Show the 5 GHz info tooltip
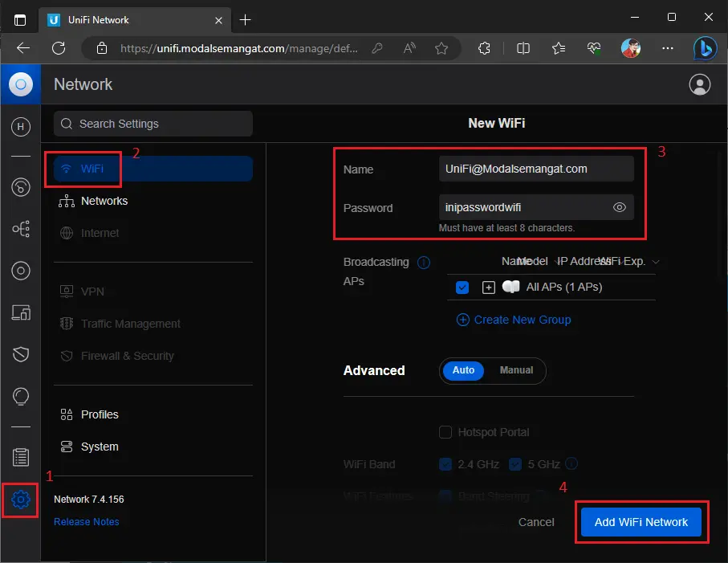The width and height of the screenshot is (728, 563). click(x=571, y=463)
